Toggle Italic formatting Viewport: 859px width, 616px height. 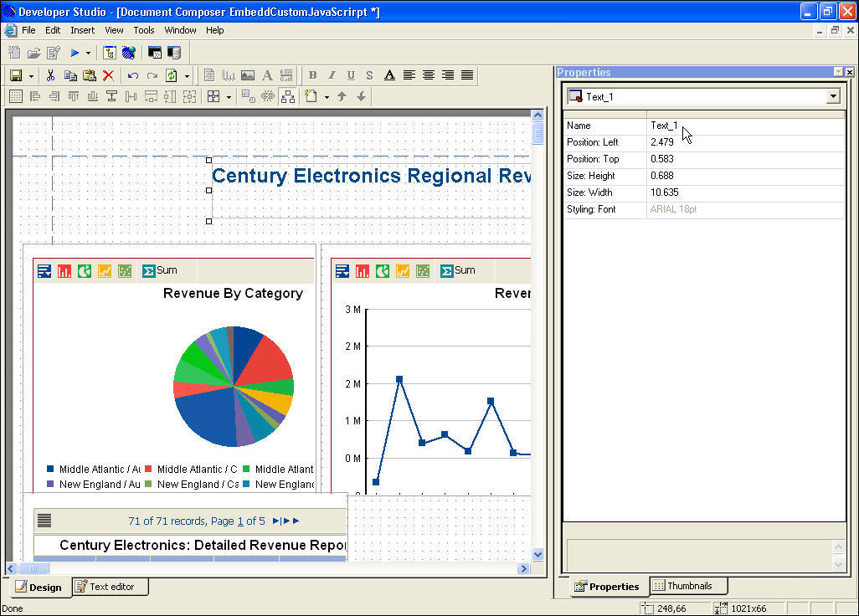[x=332, y=75]
